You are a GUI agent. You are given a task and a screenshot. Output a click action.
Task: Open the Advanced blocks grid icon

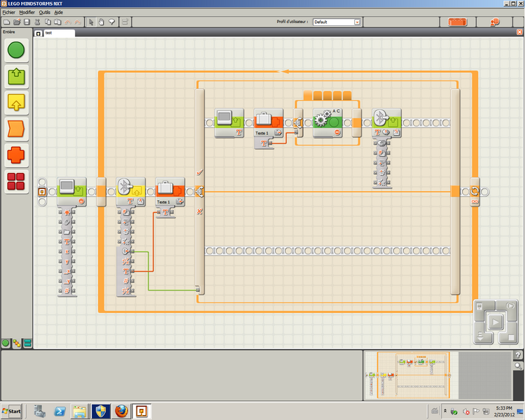16,182
